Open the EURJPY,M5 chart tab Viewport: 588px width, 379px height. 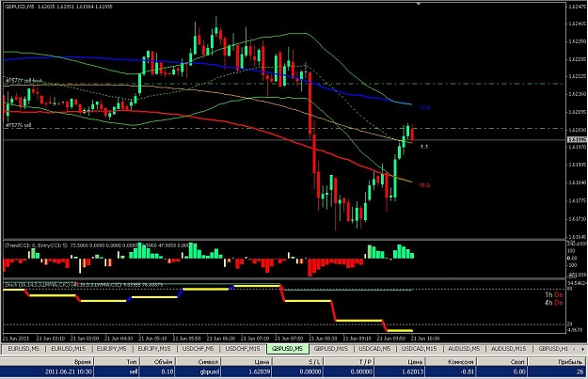111,349
